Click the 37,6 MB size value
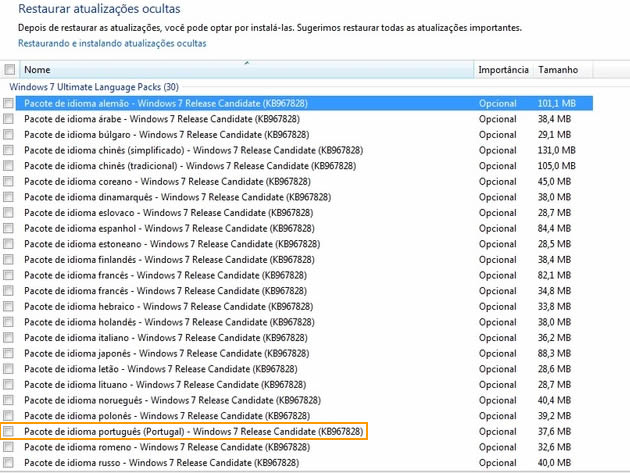Screen dimensions: 630x473 click(x=554, y=432)
